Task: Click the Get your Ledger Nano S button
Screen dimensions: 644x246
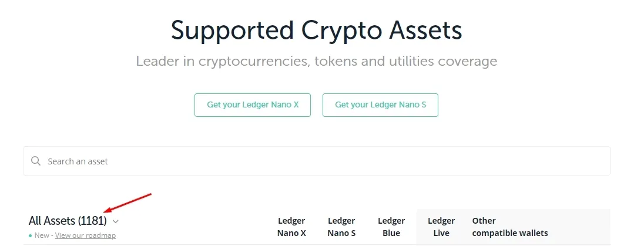Action: [x=380, y=105]
